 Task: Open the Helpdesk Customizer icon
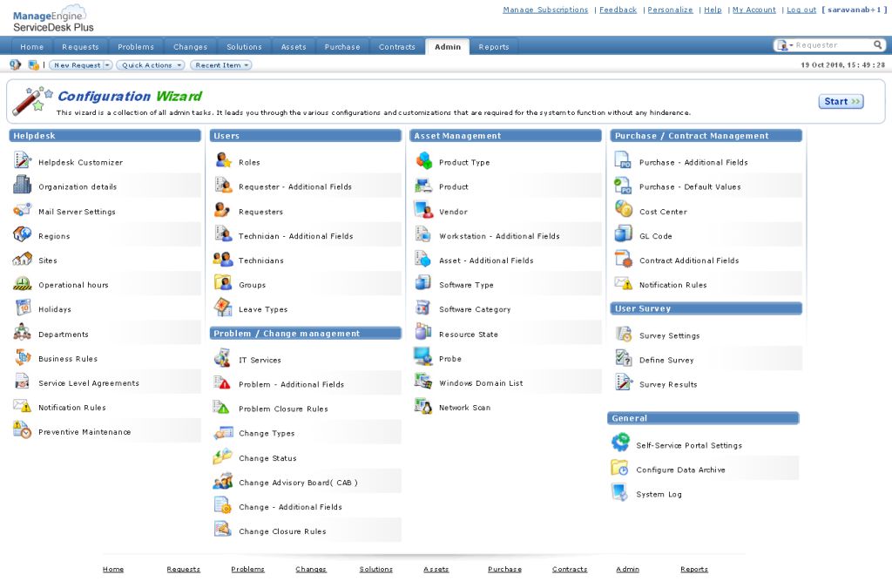(22, 159)
